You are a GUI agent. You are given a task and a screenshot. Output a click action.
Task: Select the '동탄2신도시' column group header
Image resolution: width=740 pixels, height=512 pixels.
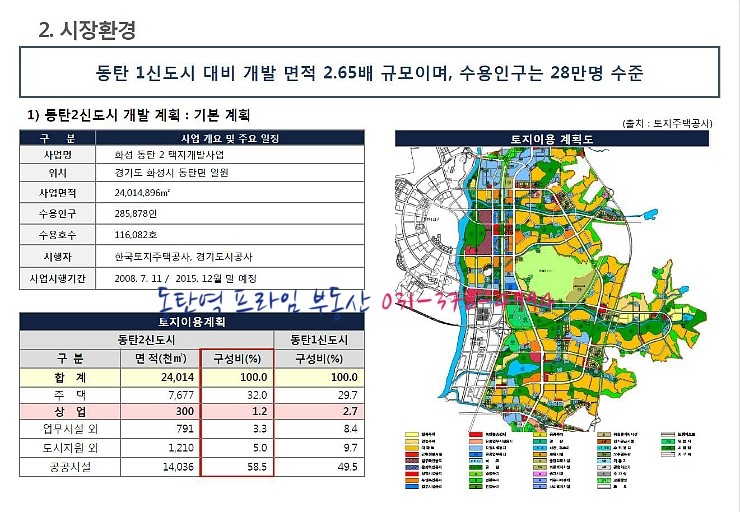[146, 340]
